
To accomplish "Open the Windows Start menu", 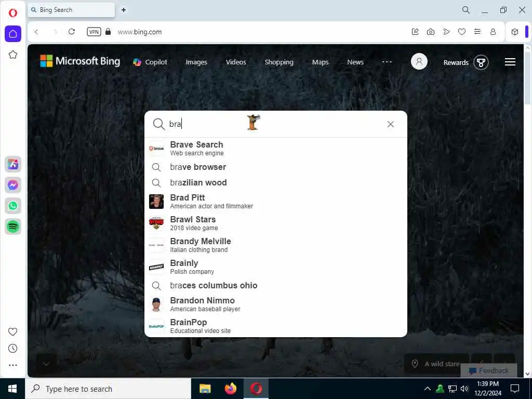I will 12,389.
